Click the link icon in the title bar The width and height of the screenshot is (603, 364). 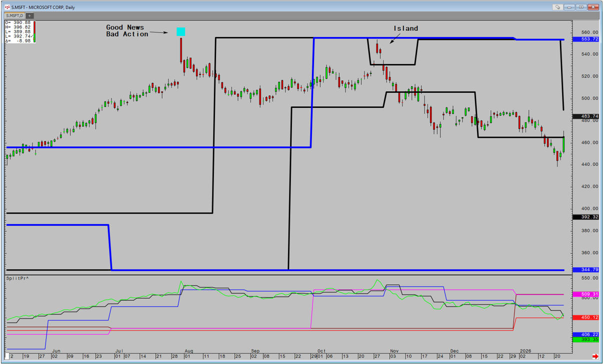pos(557,7)
